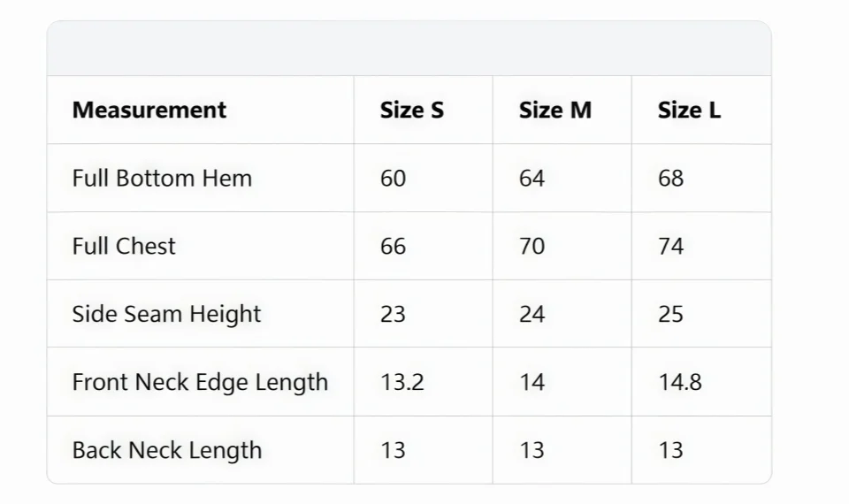Select Full Bottom Hem Size M value 64
Image resolution: width=849 pixels, height=504 pixels.
[x=532, y=179]
